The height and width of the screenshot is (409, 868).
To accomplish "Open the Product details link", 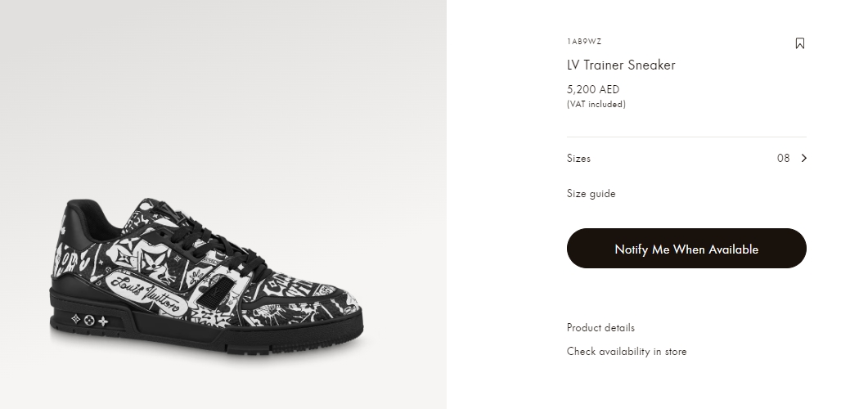I will (600, 328).
